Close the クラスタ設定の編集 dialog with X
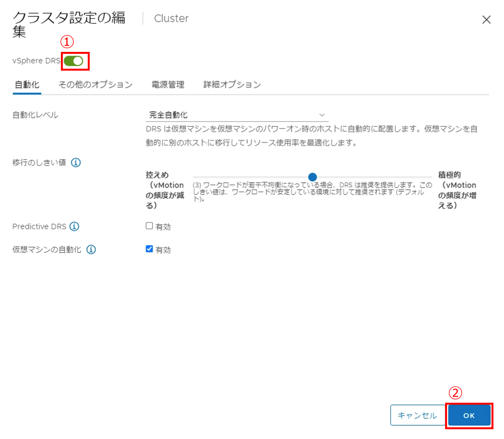Image resolution: width=504 pixels, height=439 pixels. (486, 20)
